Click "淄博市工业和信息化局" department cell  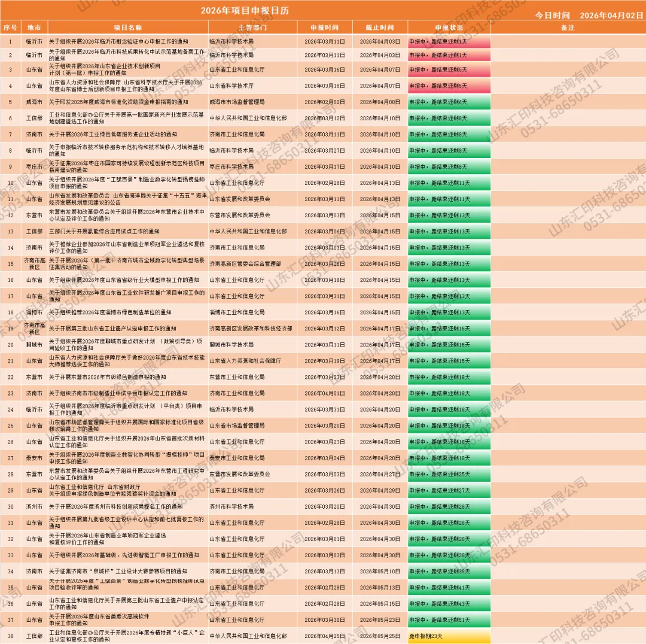pyautogui.click(x=237, y=312)
